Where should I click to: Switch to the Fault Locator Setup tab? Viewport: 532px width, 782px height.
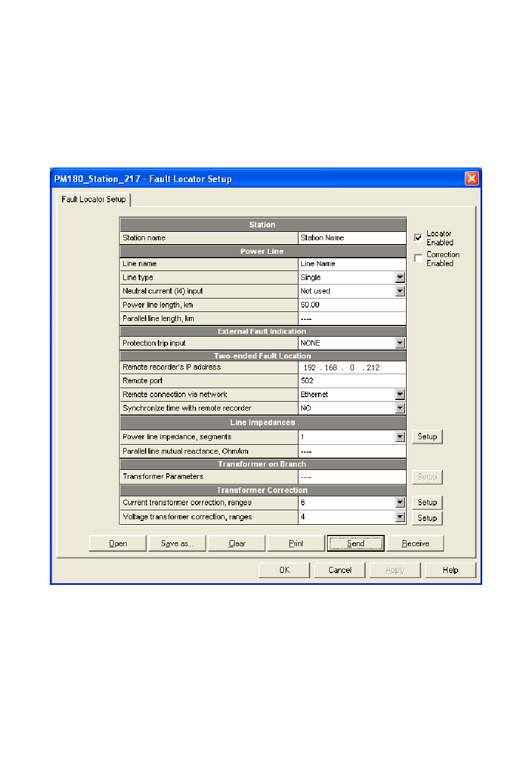click(94, 199)
